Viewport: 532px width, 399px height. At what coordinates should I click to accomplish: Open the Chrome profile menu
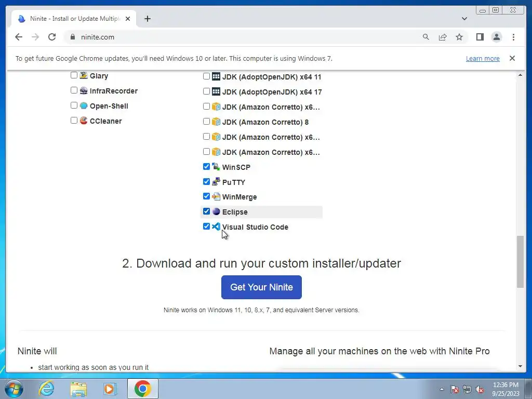pos(496,37)
